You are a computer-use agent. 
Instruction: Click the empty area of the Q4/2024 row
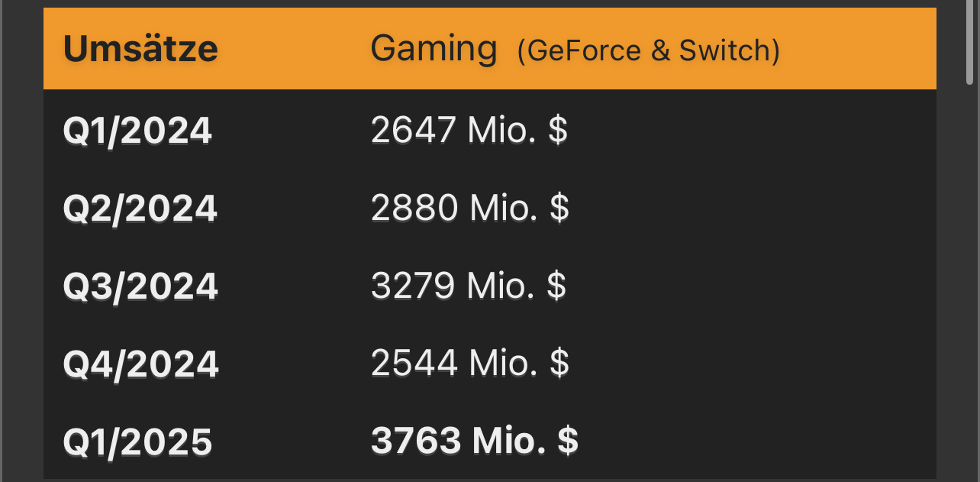[752, 364]
